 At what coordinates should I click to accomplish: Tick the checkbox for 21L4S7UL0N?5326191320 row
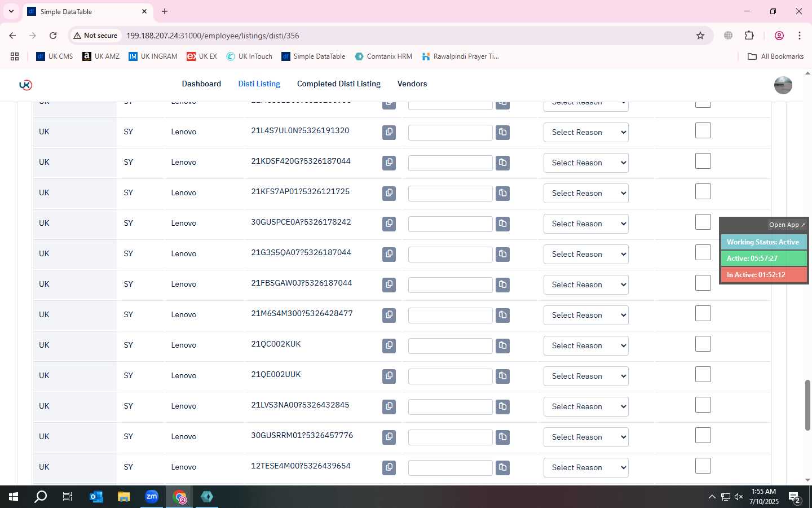703,130
